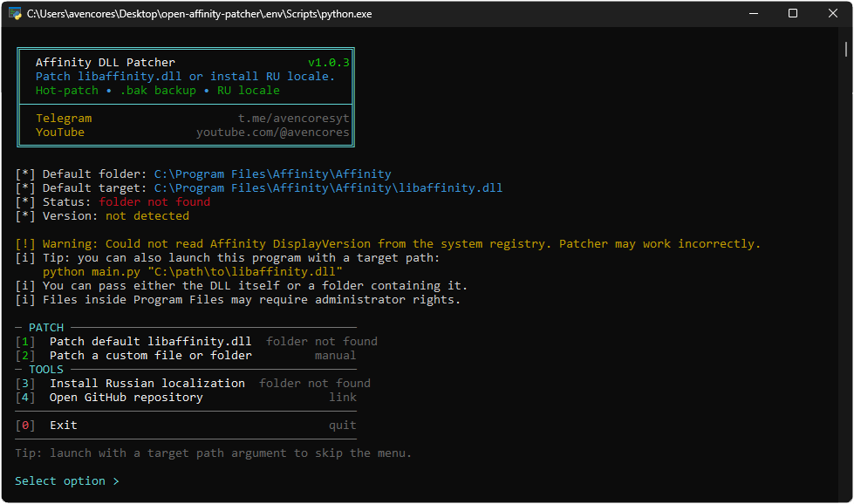Image resolution: width=854 pixels, height=504 pixels.
Task: Click the "Select option >" input prompt
Action: [x=67, y=481]
